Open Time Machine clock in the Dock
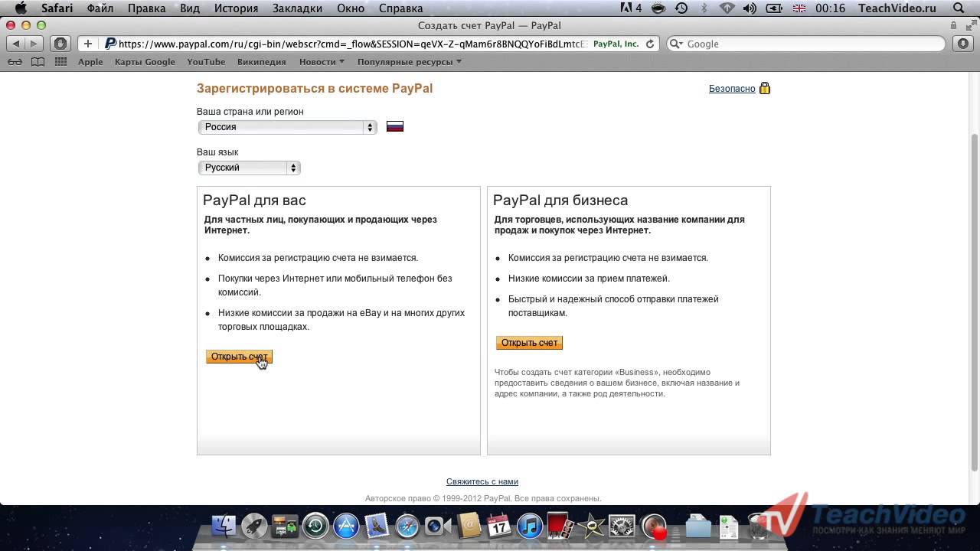The image size is (980, 551). (x=316, y=525)
